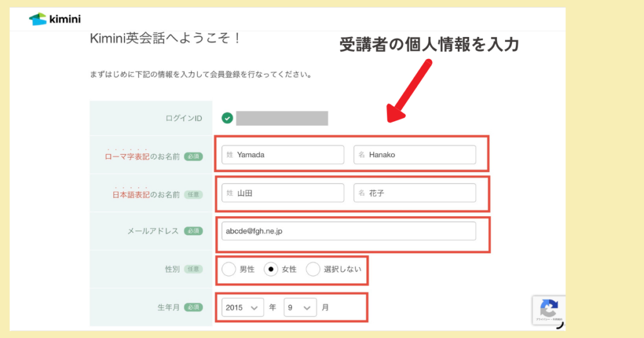Click the Japanese given name field containing 花子
This screenshot has width=644, height=338.
[x=415, y=193]
